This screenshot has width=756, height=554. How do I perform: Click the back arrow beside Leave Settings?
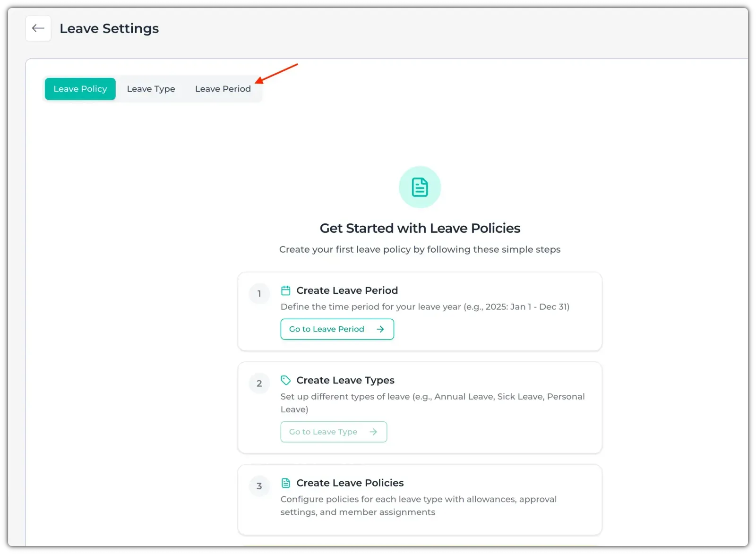click(38, 28)
